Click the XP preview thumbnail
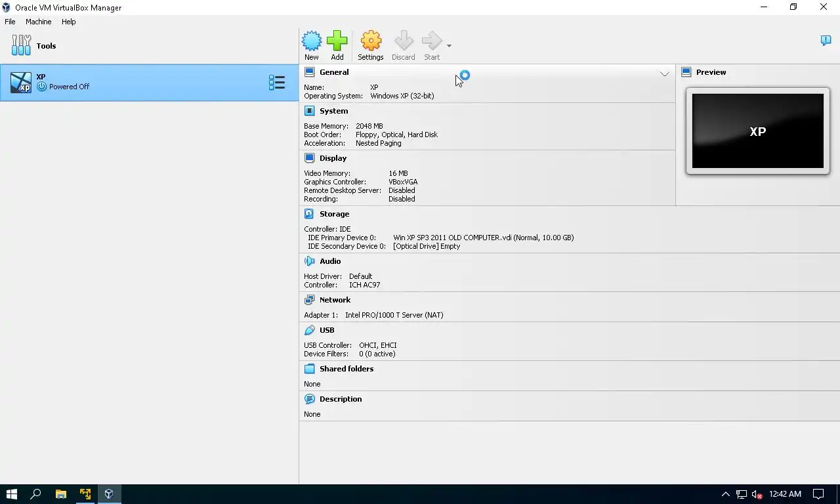This screenshot has height=504, width=840. point(757,131)
